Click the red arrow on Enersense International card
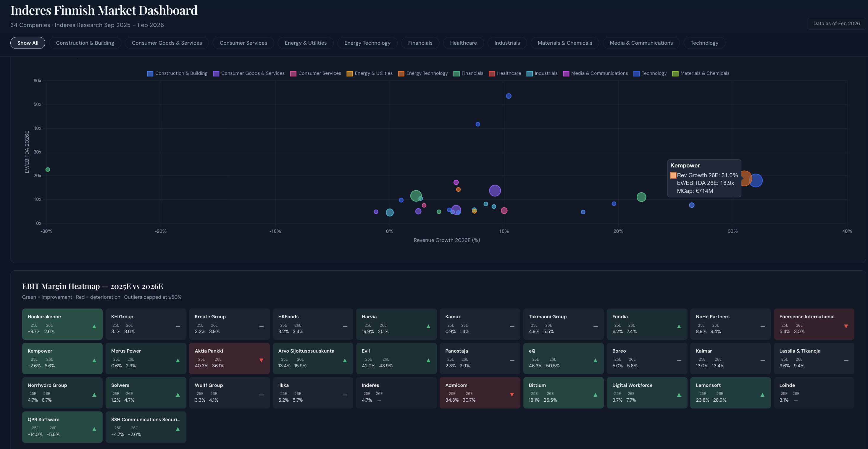This screenshot has width=868, height=449. point(846,326)
